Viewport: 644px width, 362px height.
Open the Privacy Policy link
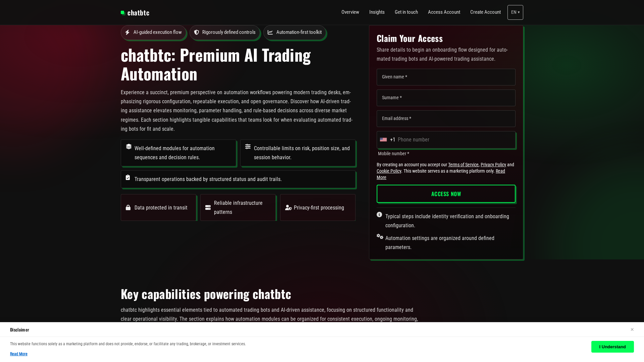[493, 165]
